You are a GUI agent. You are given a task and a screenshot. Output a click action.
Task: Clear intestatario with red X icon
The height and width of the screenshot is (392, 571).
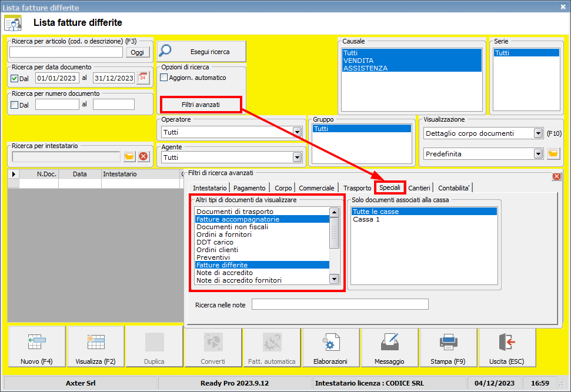[x=144, y=156]
